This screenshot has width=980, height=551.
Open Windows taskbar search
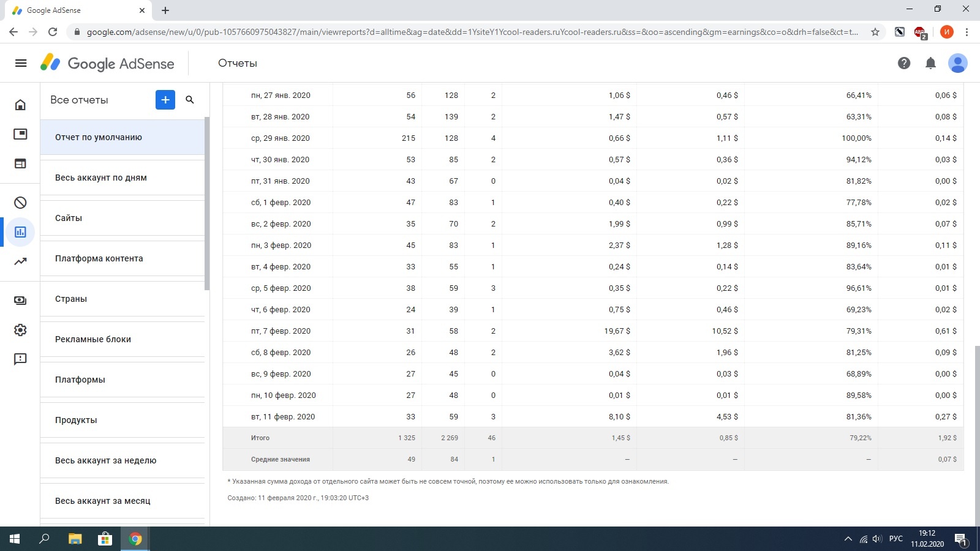pyautogui.click(x=44, y=539)
